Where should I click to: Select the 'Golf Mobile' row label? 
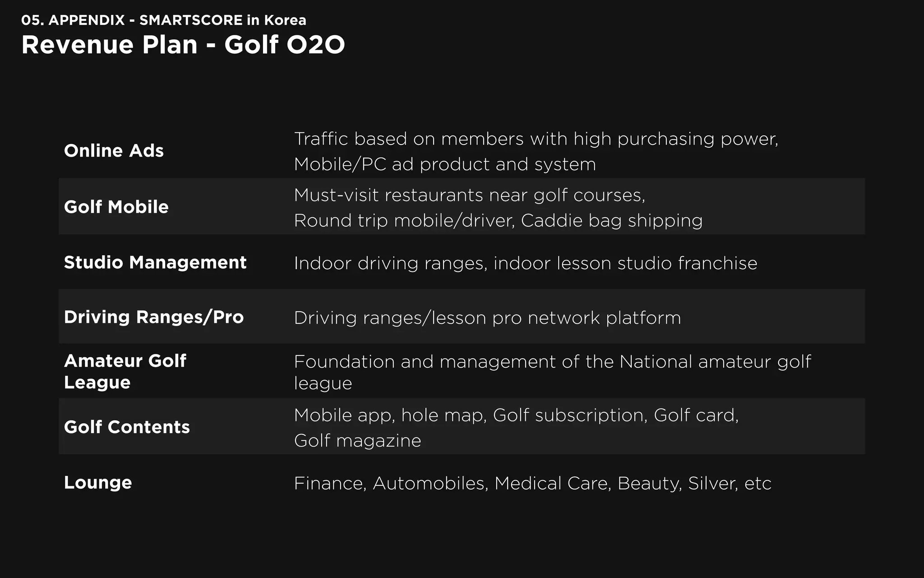coord(116,207)
